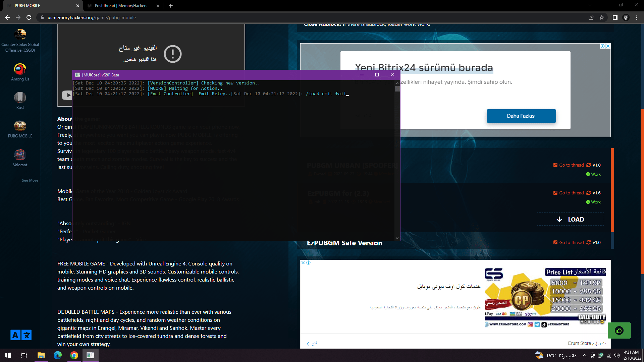Open the browser side panel
This screenshot has height=362, width=644.
pos(615,17)
